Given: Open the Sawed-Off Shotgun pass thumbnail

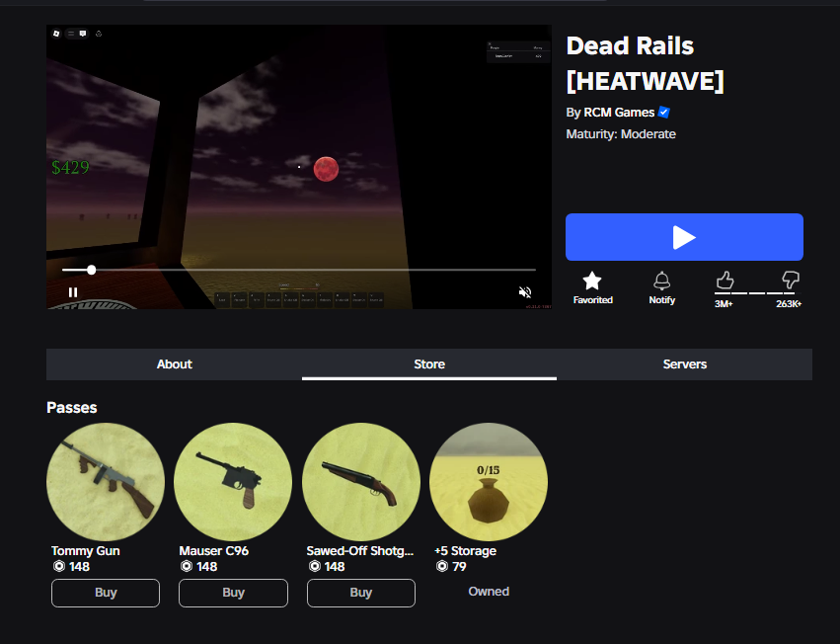Looking at the screenshot, I should pyautogui.click(x=361, y=482).
